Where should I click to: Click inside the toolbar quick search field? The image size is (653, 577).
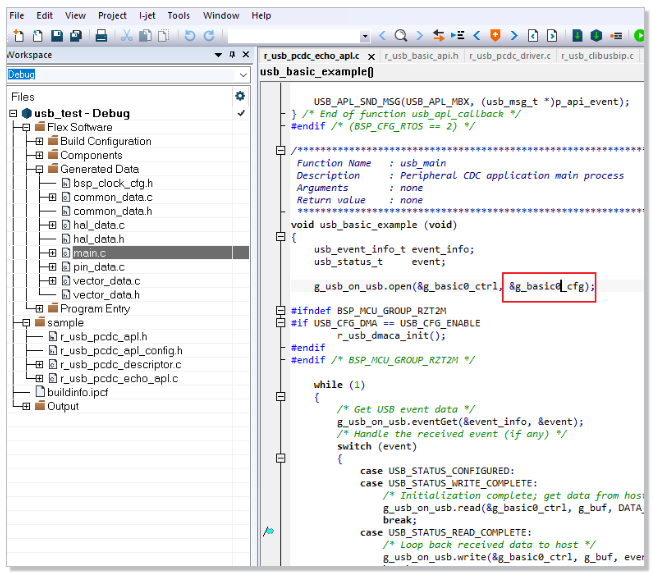coord(294,36)
